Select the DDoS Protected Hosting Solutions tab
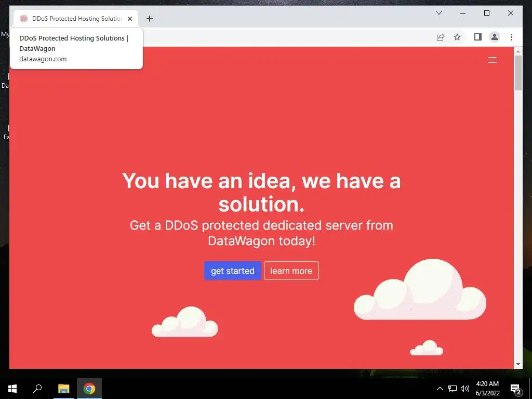Image resolution: width=532 pixels, height=399 pixels. pyautogui.click(x=76, y=19)
